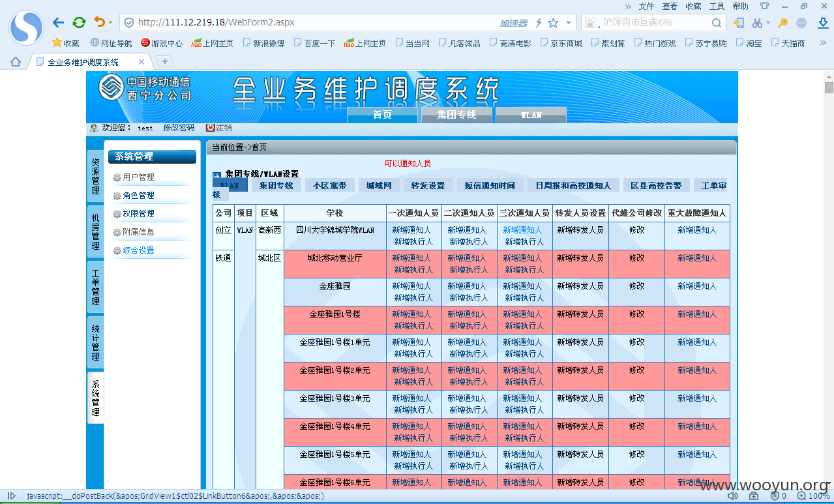Click the search box showing 沪深两市巨震6%
Image resolution: width=834 pixels, height=504 pixels.
tap(654, 23)
